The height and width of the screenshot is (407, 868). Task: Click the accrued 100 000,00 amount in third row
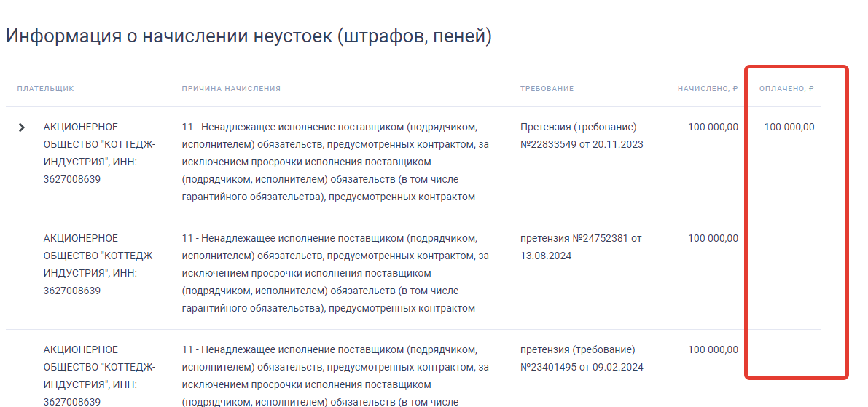[713, 349]
